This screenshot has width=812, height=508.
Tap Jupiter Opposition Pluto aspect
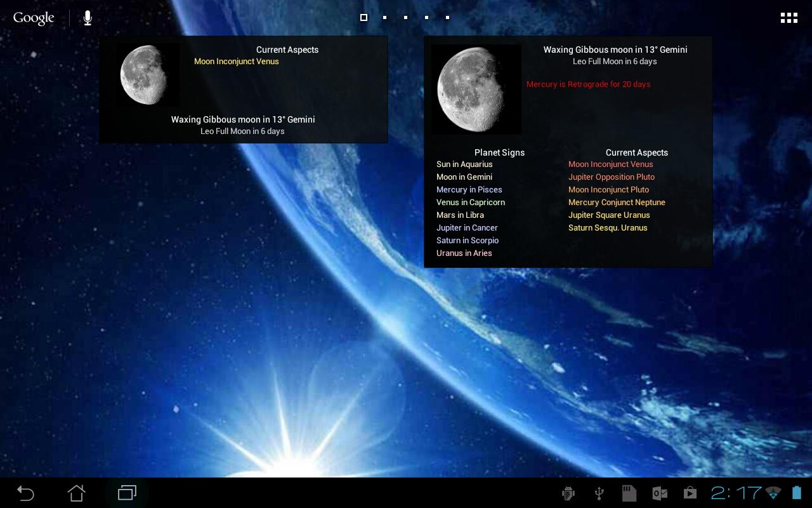click(611, 177)
